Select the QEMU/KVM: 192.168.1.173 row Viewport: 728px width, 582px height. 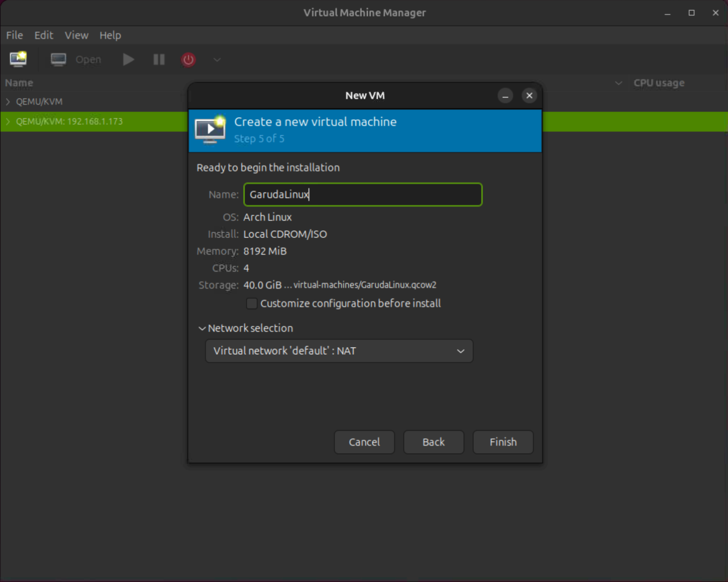coord(95,121)
